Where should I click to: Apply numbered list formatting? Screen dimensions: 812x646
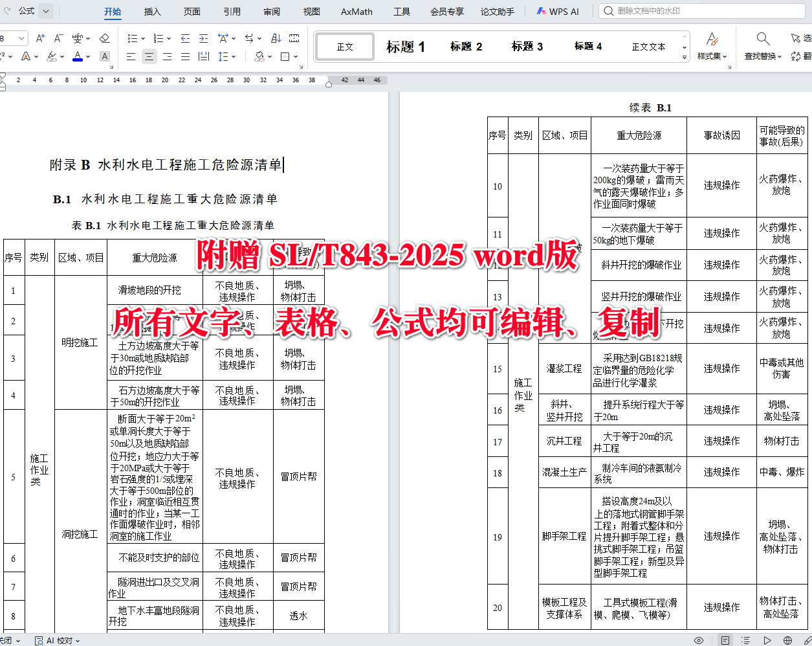click(x=159, y=38)
